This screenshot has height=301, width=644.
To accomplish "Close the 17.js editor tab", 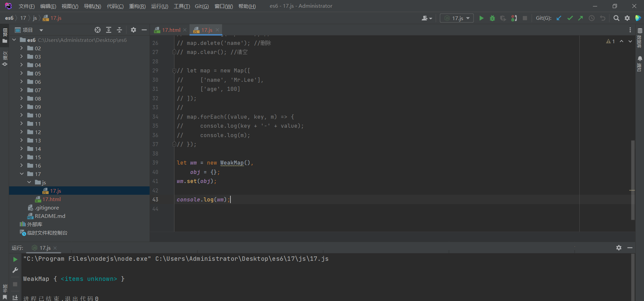I will tap(217, 30).
